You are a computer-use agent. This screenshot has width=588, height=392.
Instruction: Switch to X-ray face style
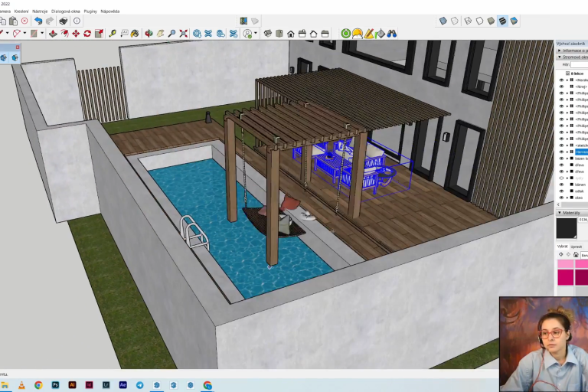click(443, 21)
